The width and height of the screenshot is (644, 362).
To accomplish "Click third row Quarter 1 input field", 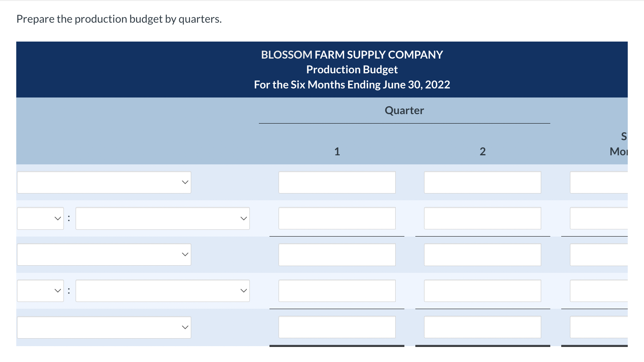I will click(337, 254).
